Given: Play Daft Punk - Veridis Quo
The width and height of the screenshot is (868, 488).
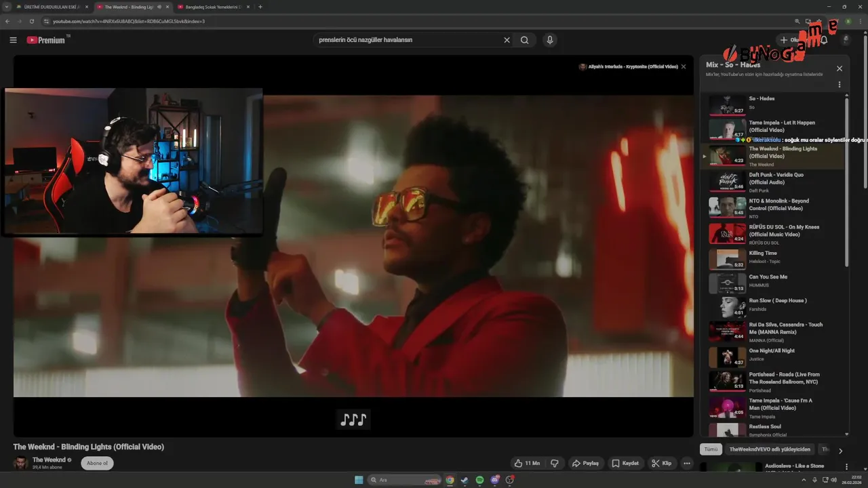Looking at the screenshot, I should [772, 182].
